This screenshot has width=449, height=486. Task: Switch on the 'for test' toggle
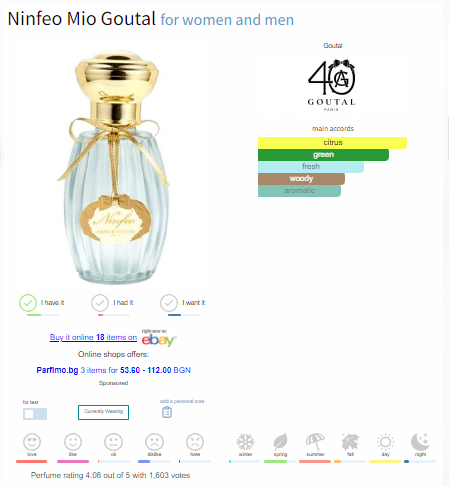point(35,414)
